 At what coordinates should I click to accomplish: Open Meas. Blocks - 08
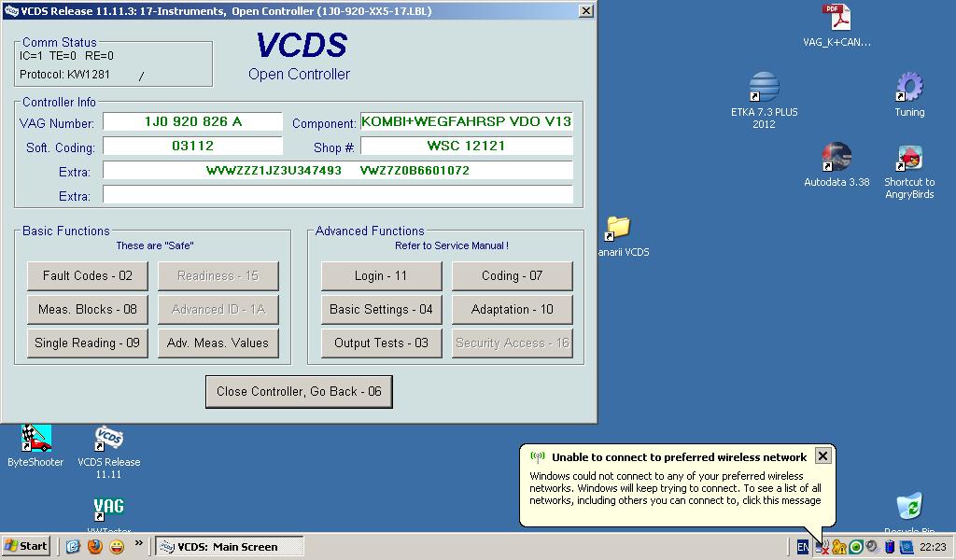(x=87, y=310)
